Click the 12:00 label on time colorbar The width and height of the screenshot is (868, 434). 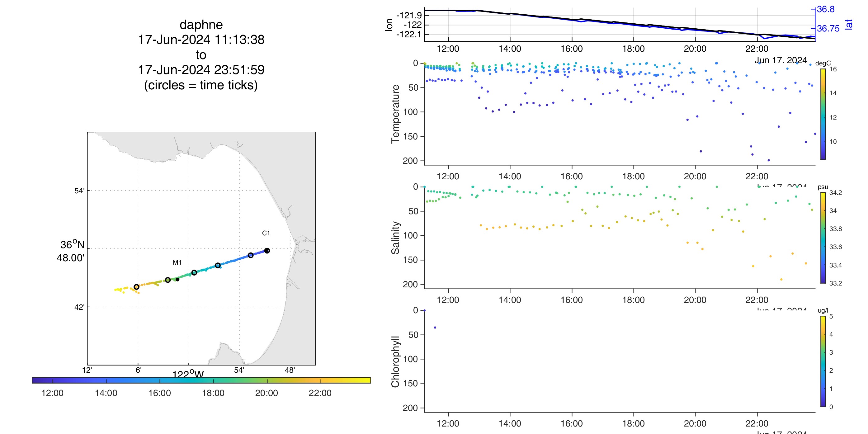pos(52,393)
